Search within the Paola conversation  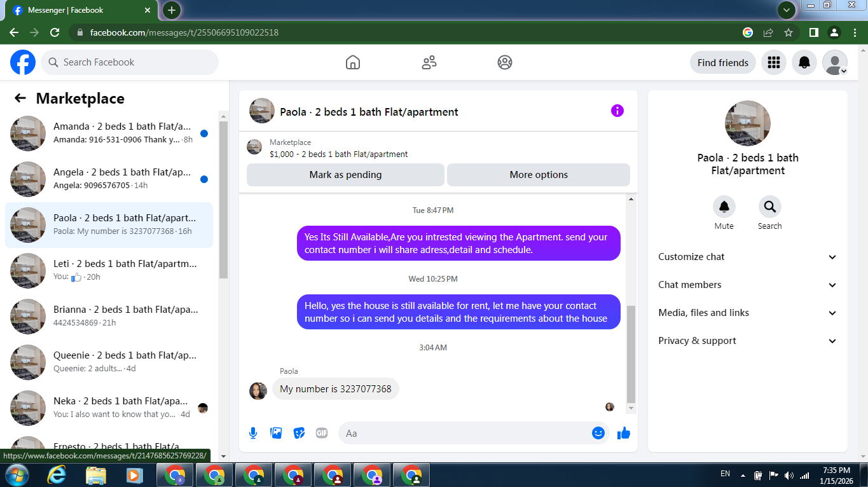(769, 207)
